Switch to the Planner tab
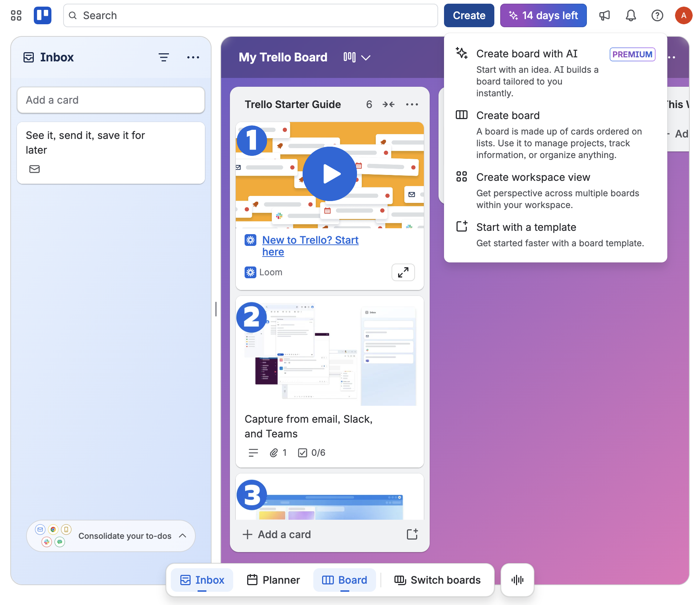Screen dimensions: 700x605 click(273, 580)
